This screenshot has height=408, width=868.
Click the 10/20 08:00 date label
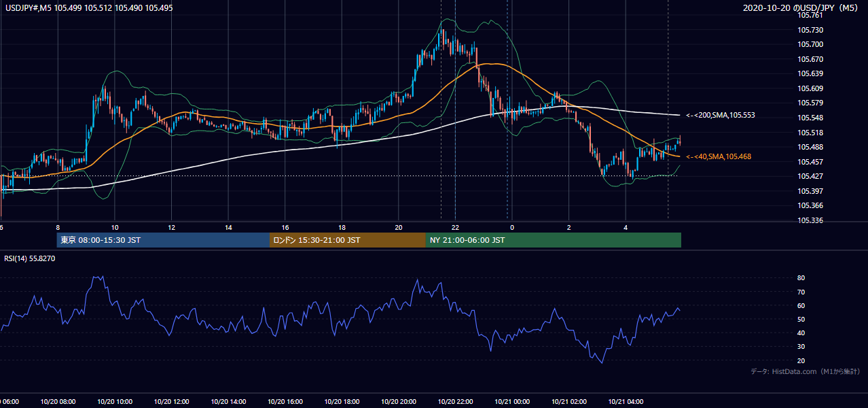coord(58,401)
